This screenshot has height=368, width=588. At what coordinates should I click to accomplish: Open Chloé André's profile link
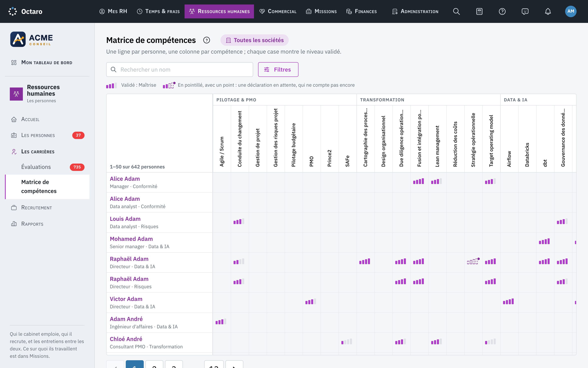(126, 339)
